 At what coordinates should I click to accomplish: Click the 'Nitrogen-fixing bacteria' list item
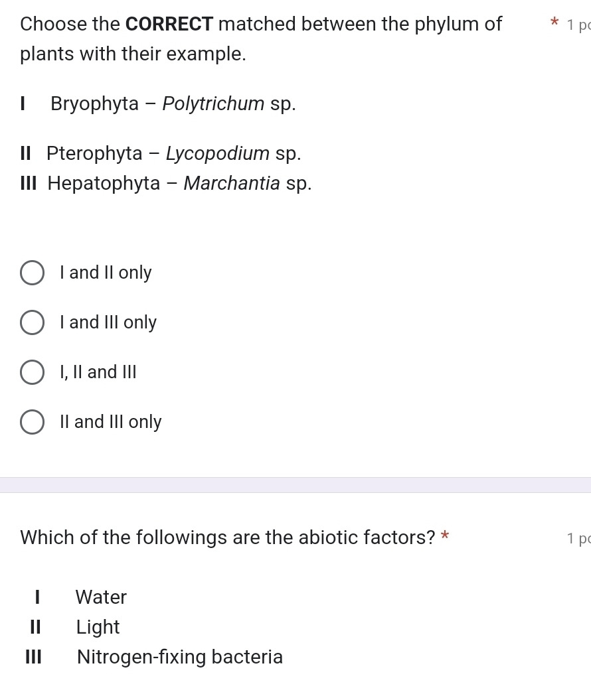(179, 657)
